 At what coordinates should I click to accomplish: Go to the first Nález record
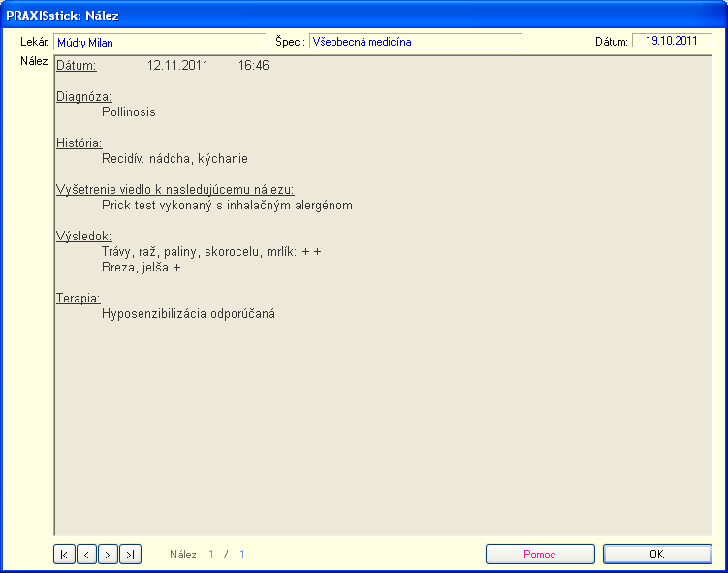coord(64,554)
